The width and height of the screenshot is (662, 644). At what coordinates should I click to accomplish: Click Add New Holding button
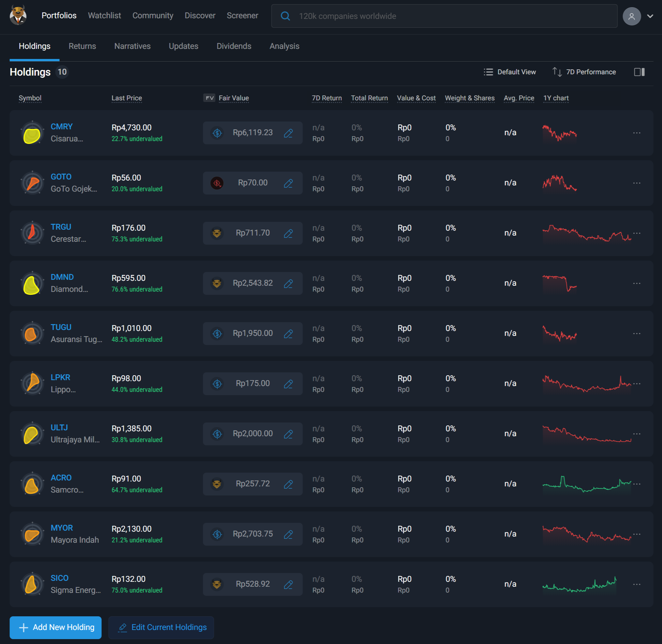click(55, 627)
